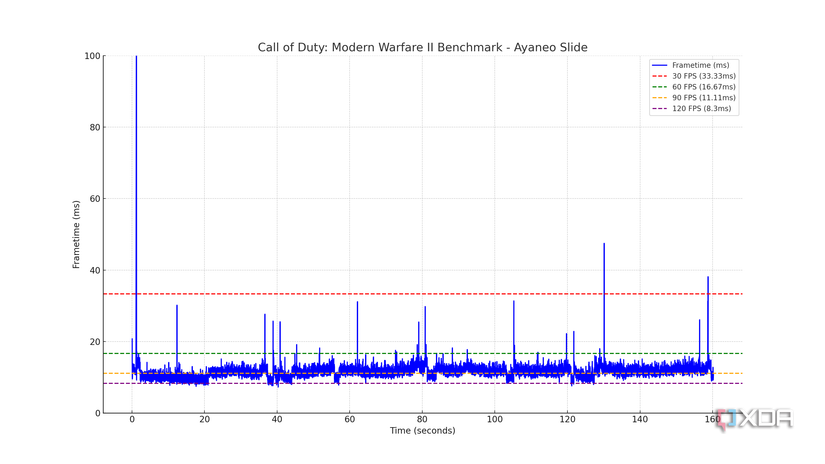The height and width of the screenshot is (464, 825).
Task: Click the green dashed 60 FPS line
Action: point(423,354)
